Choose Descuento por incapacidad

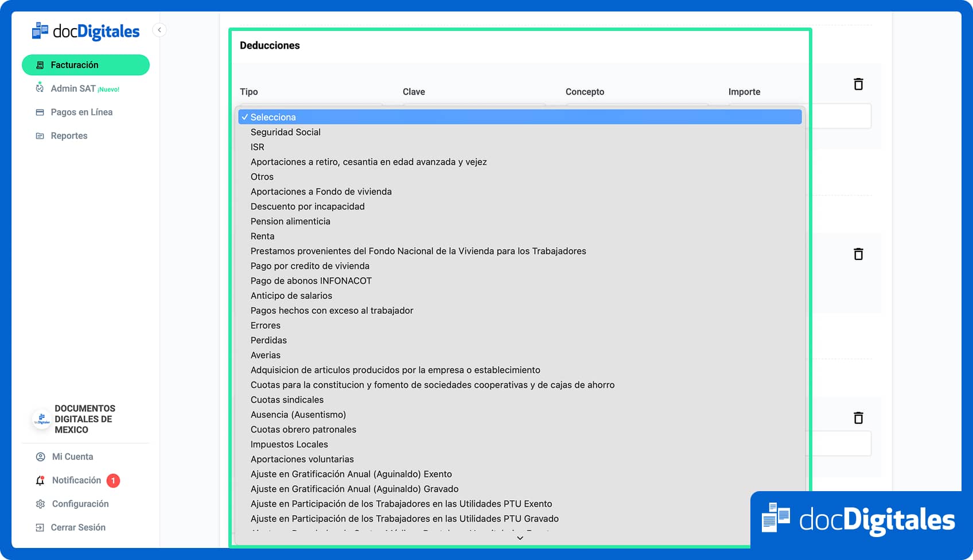pyautogui.click(x=520, y=207)
